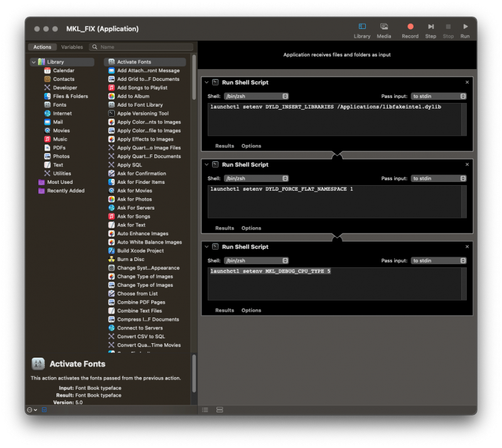
Task: Open Pass input dropdown in third script
Action: click(438, 260)
